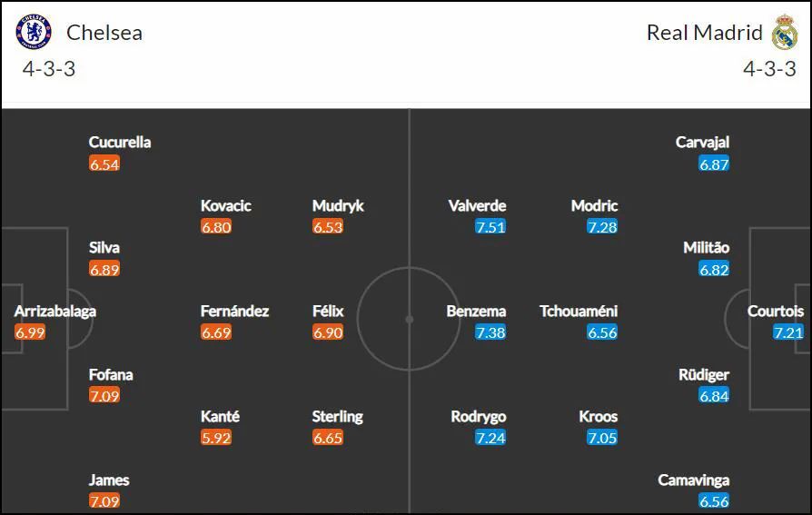Click Fofana's 7.09 rating badge
Viewport: 812px width, 515px height.
point(104,395)
